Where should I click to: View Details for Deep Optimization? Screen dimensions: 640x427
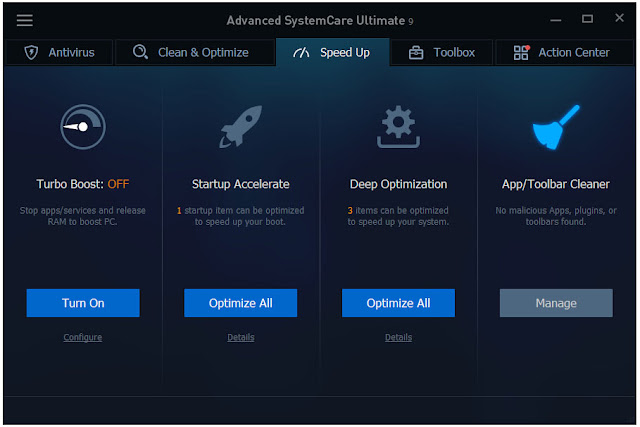click(x=398, y=337)
